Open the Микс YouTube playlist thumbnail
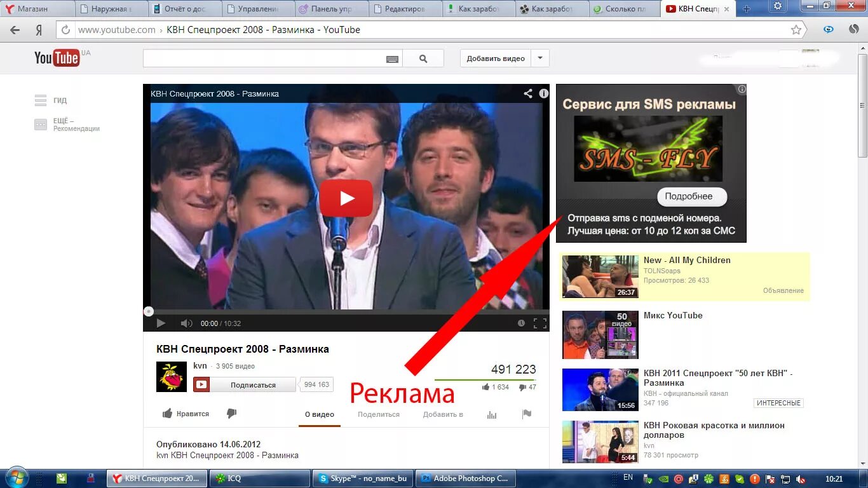868x488 pixels. click(x=600, y=335)
